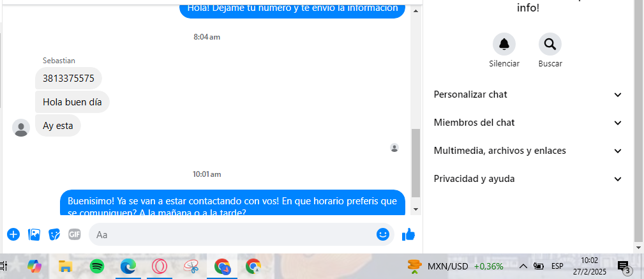Screen dimensions: 644x279
Task: Open Spotify from the taskbar
Action: 97,266
